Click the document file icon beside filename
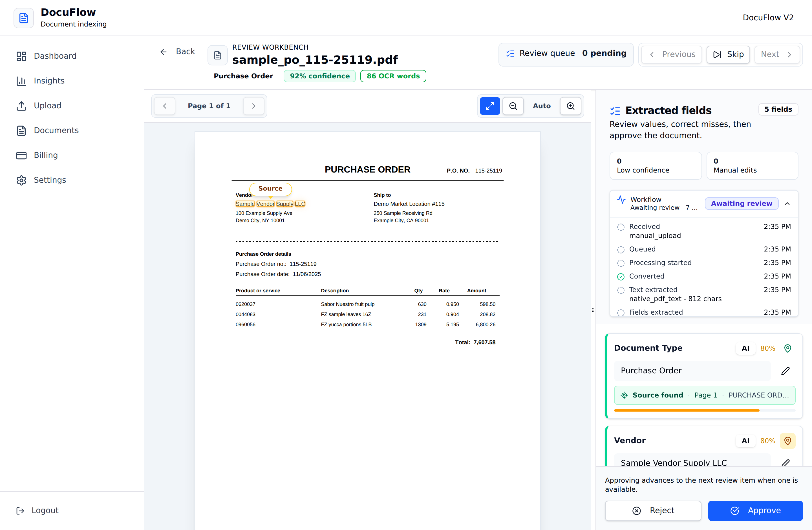 pos(218,55)
